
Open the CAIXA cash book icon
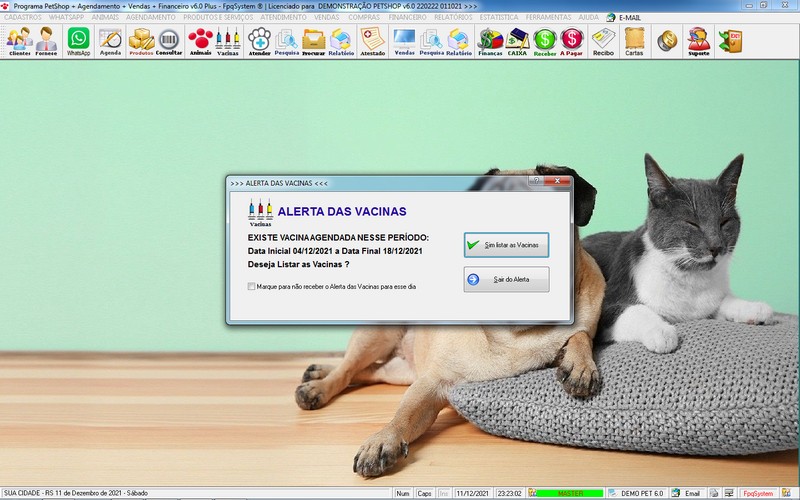tap(517, 41)
